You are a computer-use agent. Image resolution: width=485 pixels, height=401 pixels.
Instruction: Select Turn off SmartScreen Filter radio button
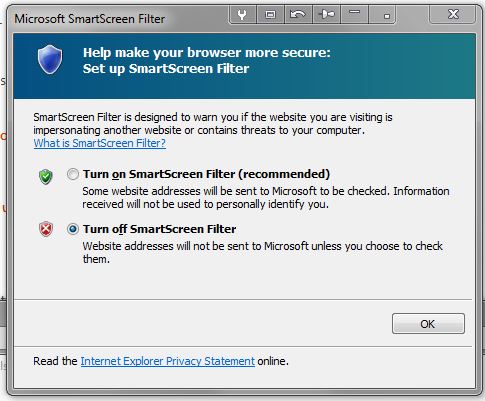click(x=73, y=229)
